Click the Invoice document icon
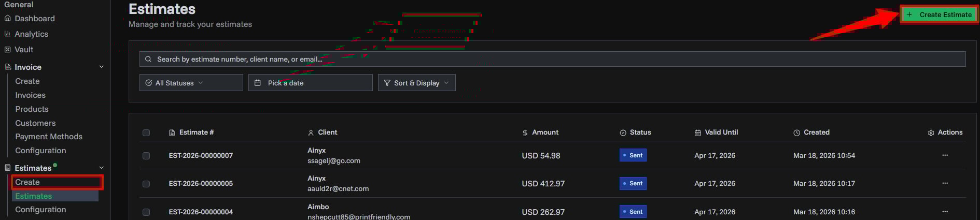 [x=7, y=67]
